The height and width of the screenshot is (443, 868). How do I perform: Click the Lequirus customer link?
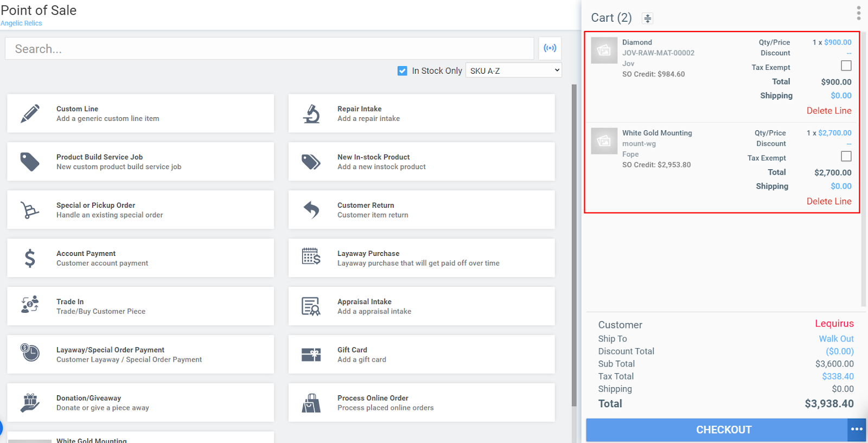pos(834,324)
